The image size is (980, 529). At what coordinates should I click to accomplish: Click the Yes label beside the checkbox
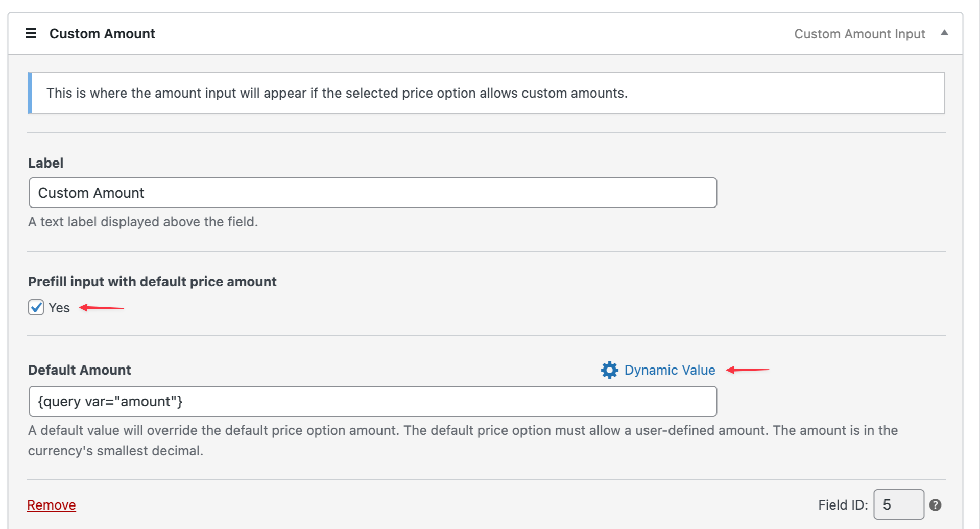(59, 308)
